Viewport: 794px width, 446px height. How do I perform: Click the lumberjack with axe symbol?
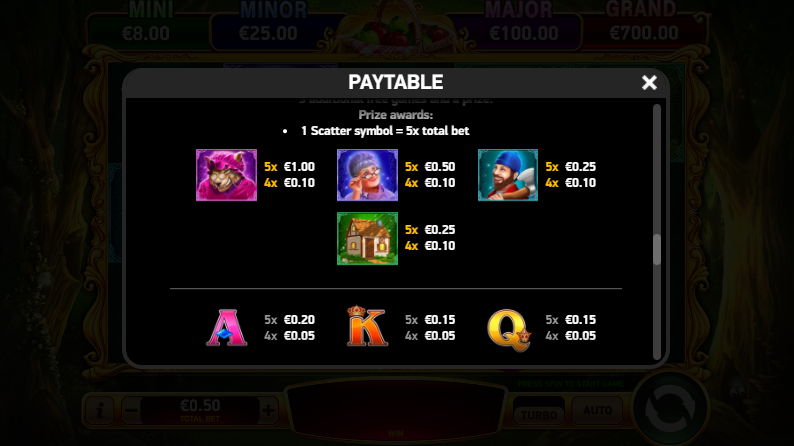508,175
